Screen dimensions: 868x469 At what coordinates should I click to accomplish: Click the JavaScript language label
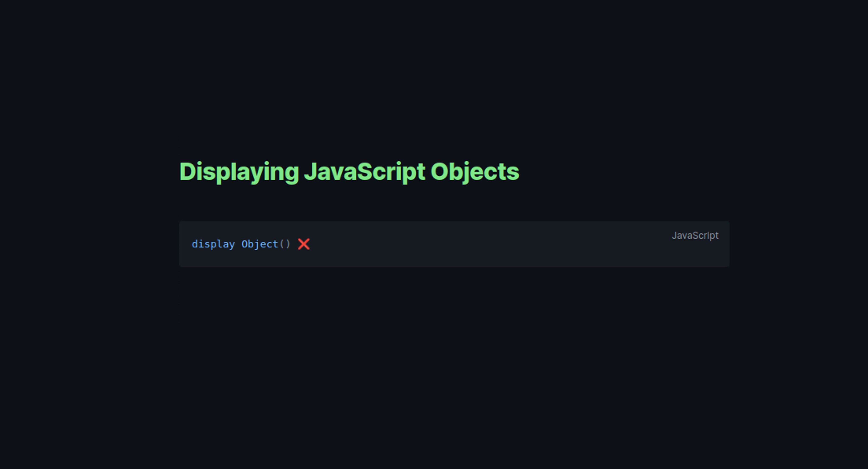694,236
